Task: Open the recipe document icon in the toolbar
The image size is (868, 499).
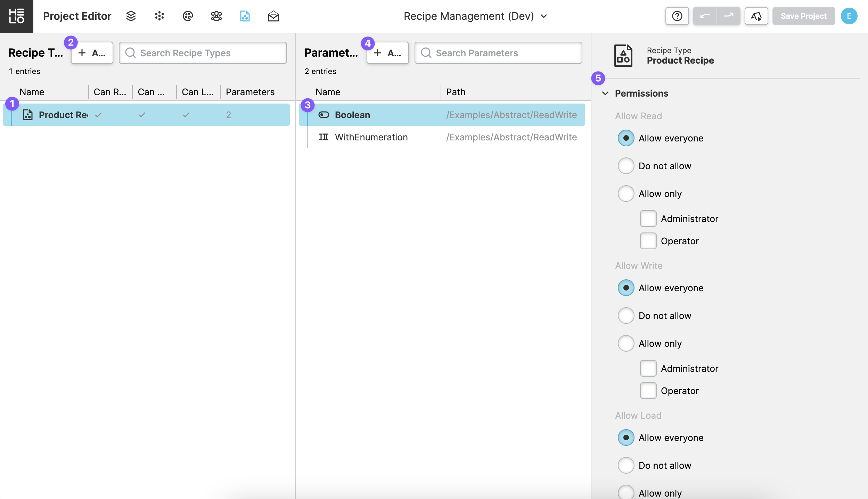Action: [245, 16]
